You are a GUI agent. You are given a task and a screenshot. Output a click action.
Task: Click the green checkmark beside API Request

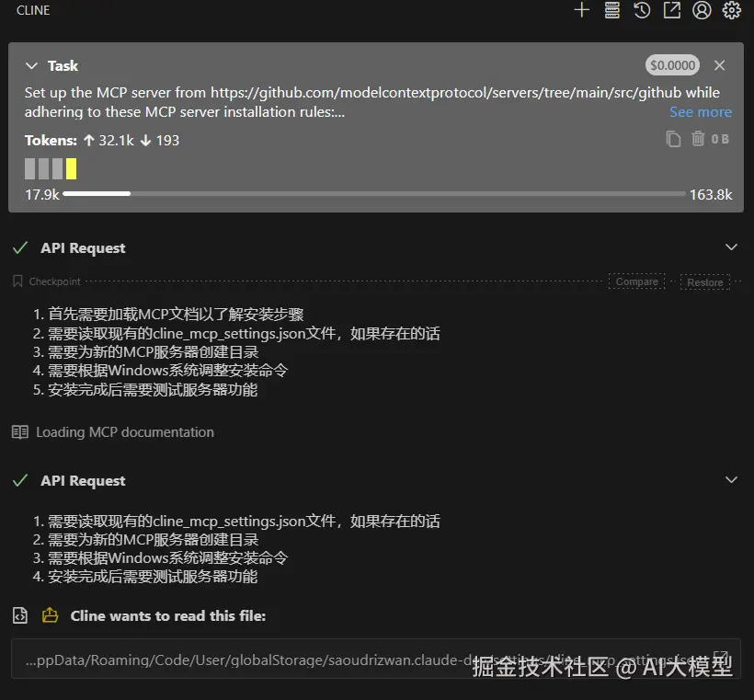pos(20,247)
